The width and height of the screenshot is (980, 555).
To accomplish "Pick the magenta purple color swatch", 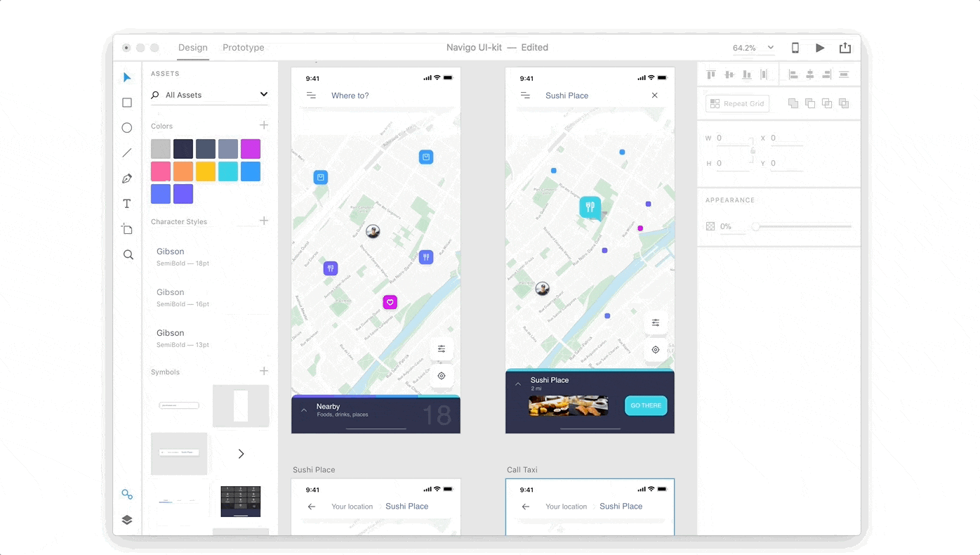I will click(x=251, y=149).
